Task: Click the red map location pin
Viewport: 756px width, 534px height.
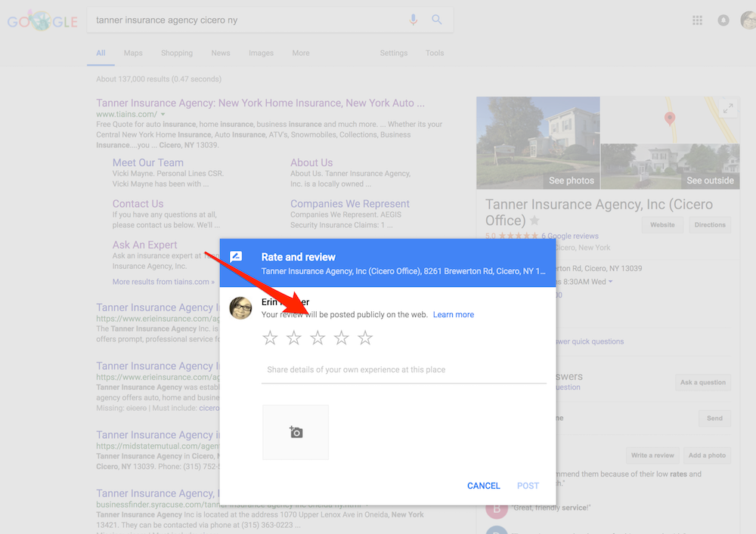Action: pyautogui.click(x=670, y=118)
